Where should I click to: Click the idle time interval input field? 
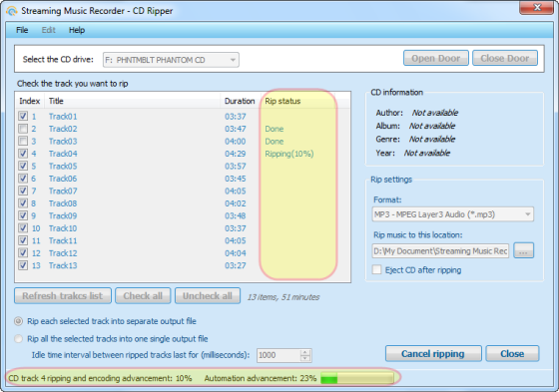point(279,355)
